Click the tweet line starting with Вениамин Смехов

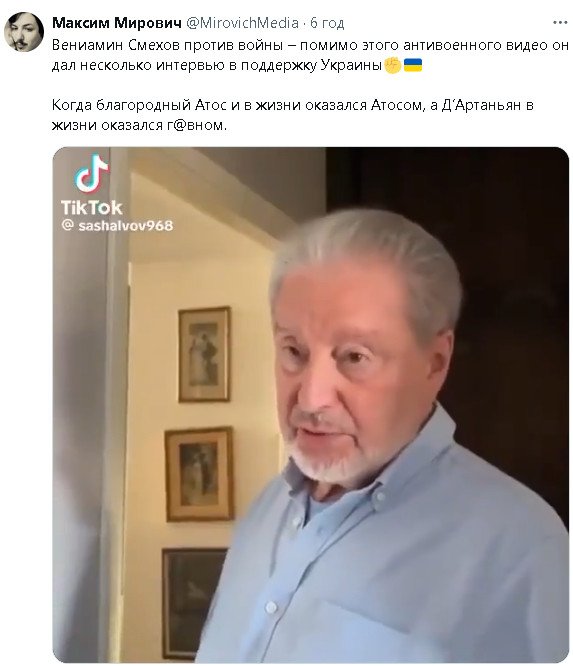click(x=310, y=45)
